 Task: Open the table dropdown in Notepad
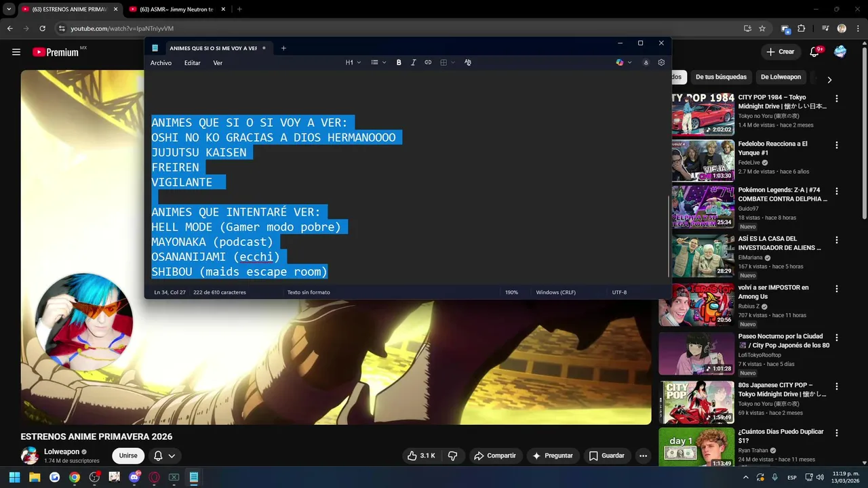point(448,62)
